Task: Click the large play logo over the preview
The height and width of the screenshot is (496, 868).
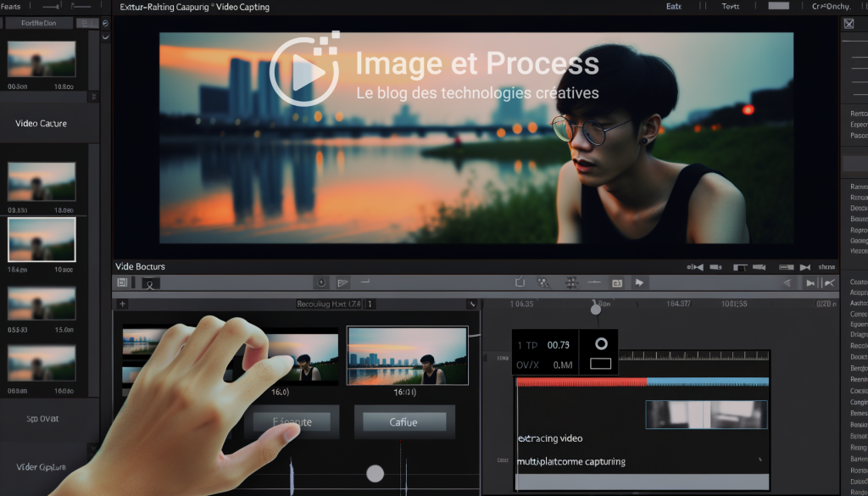Action: coord(303,71)
